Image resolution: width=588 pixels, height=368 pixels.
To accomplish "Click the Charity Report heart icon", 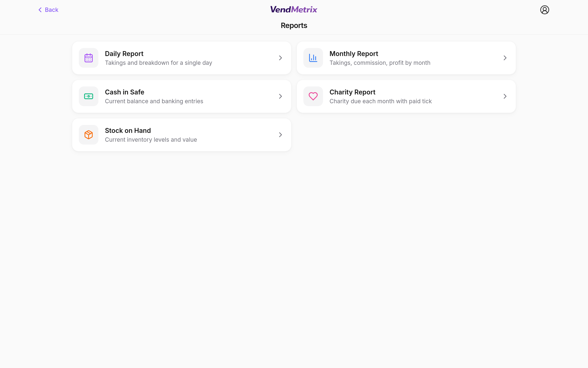I will point(313,96).
